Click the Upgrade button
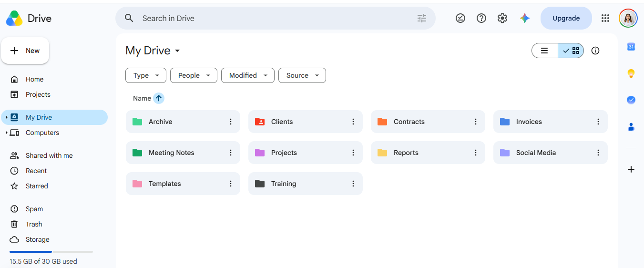 click(566, 18)
